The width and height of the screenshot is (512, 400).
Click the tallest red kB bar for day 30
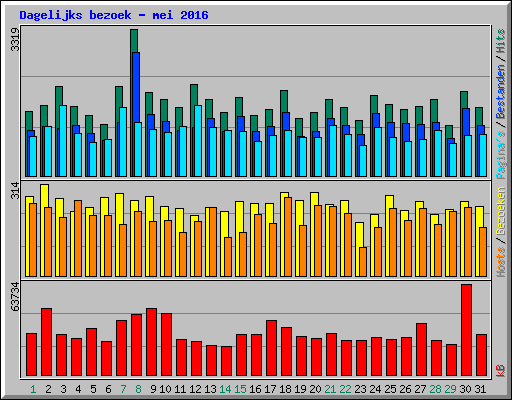pos(466,330)
